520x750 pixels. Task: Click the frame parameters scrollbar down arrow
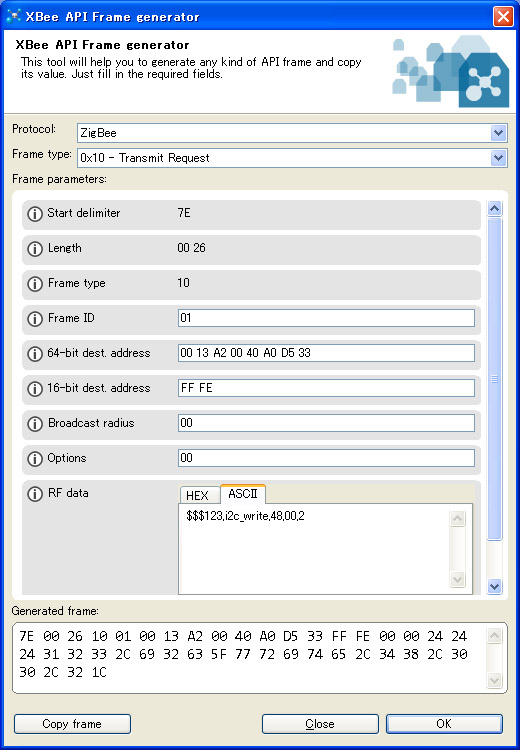(x=494, y=586)
